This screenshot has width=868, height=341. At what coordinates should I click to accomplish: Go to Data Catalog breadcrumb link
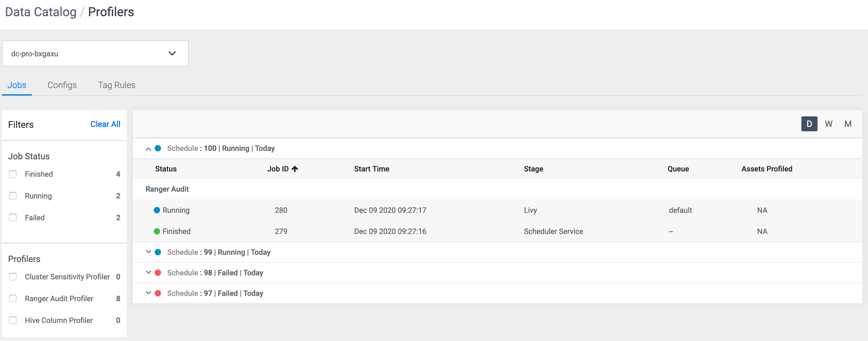41,12
